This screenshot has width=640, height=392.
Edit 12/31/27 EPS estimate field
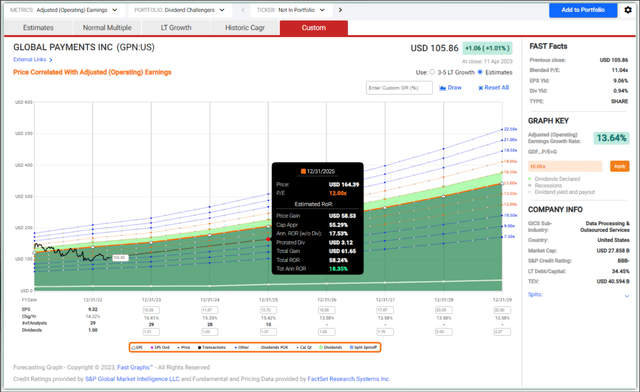pyautogui.click(x=385, y=310)
